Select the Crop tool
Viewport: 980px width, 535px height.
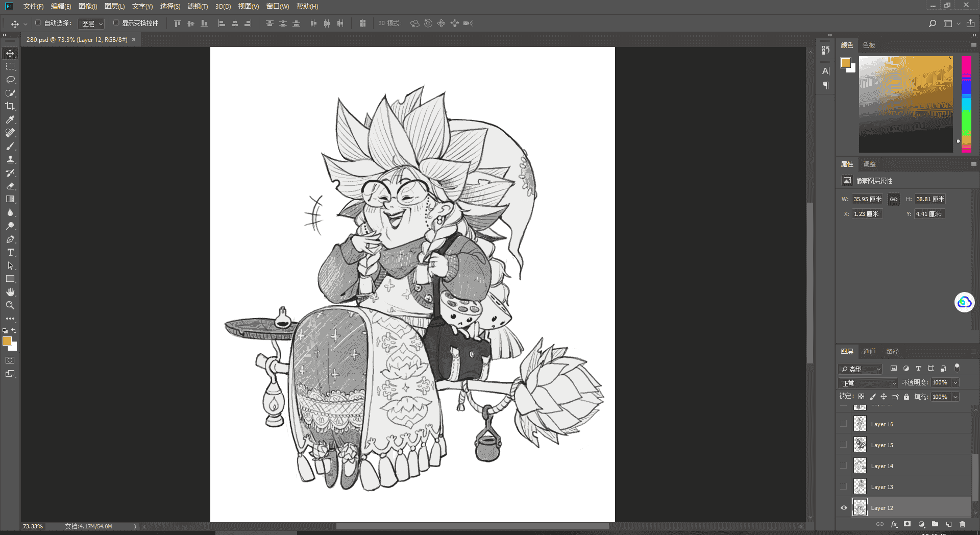pos(10,106)
